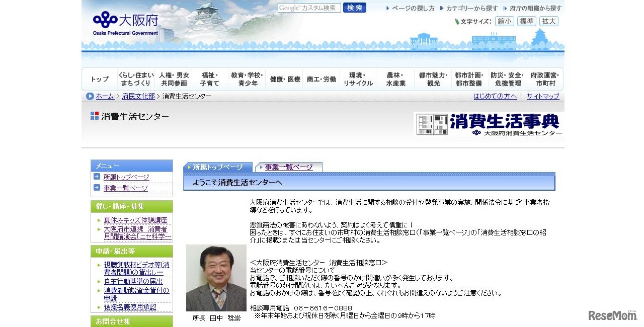The image size is (644, 327).
Task: Click the 催し・講座・募集 section header
Action: pyautogui.click(x=132, y=206)
